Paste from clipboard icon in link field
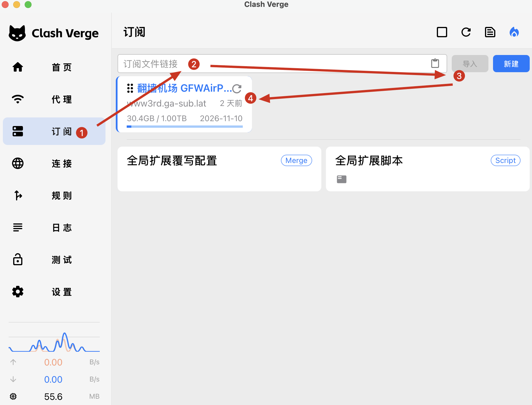 coord(435,63)
